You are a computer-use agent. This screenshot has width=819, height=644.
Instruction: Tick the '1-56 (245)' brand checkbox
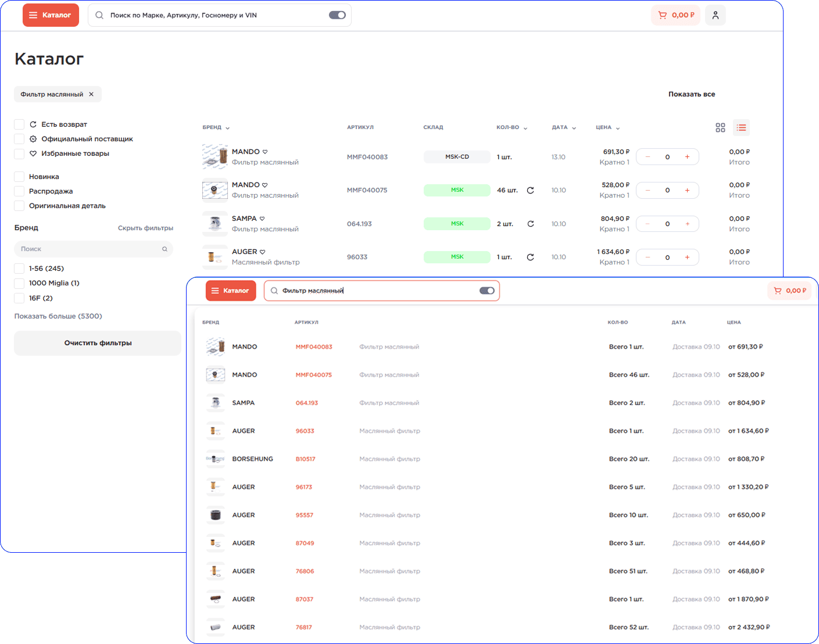pyautogui.click(x=19, y=269)
